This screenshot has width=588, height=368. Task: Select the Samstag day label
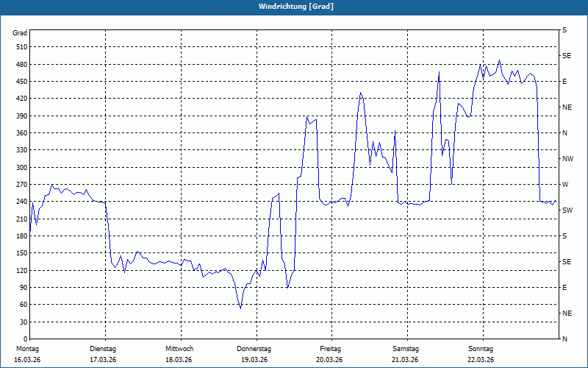point(405,348)
